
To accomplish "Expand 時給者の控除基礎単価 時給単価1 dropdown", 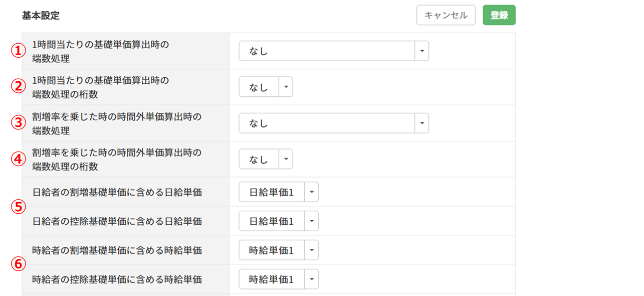I will tap(311, 279).
